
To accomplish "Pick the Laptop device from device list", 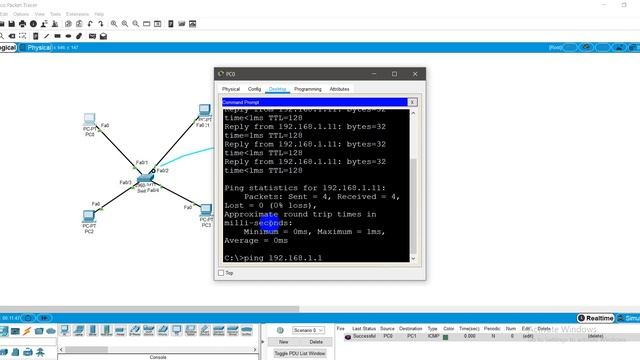I will tap(78, 331).
